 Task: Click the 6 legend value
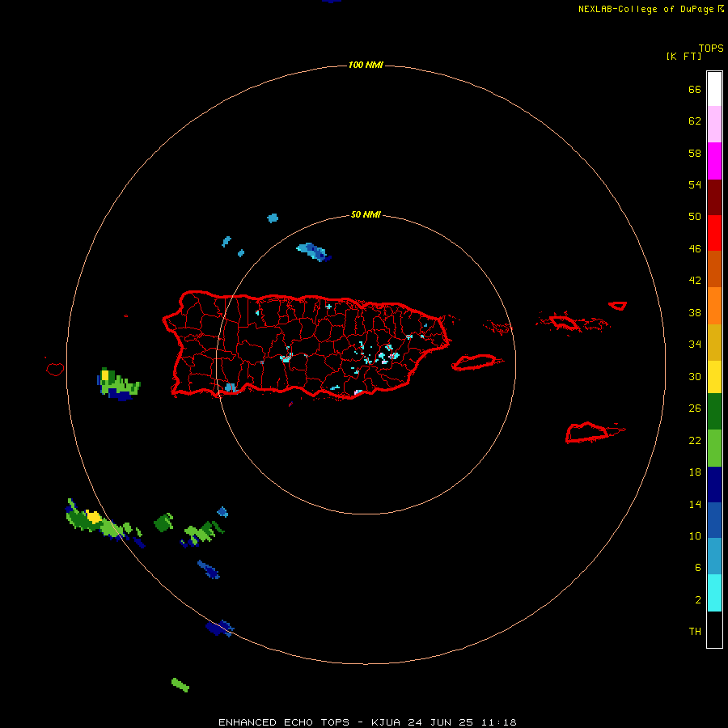tap(698, 568)
